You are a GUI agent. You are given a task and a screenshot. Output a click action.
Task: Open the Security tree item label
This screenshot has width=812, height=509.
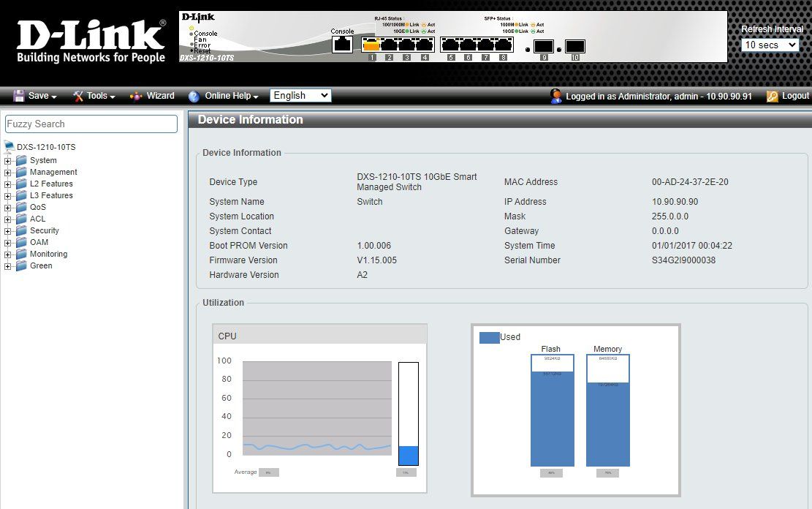pos(45,230)
